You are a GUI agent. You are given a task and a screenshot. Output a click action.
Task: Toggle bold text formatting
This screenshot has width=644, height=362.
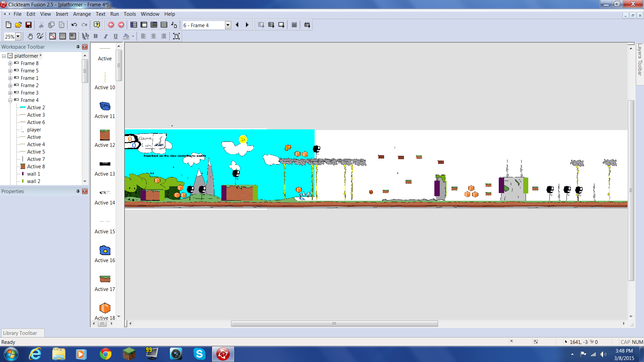96,36
